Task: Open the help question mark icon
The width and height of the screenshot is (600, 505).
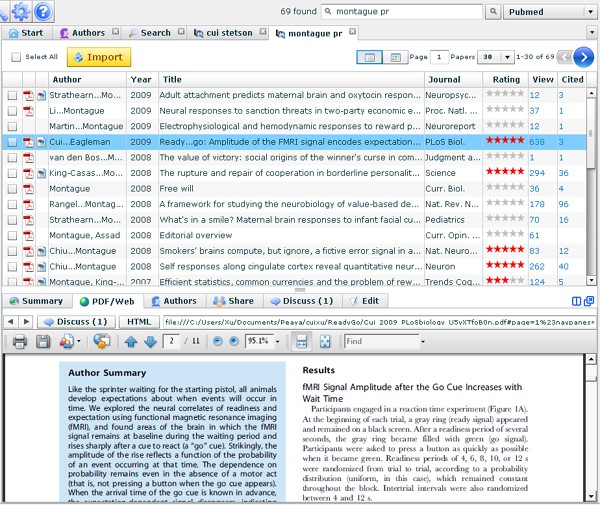Action: [x=43, y=11]
